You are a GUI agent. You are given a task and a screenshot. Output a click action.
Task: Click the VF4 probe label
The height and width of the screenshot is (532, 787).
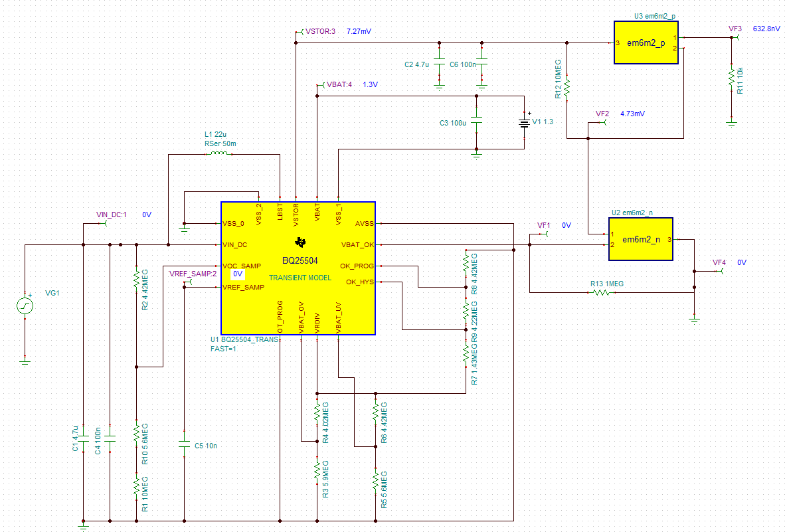pos(719,262)
